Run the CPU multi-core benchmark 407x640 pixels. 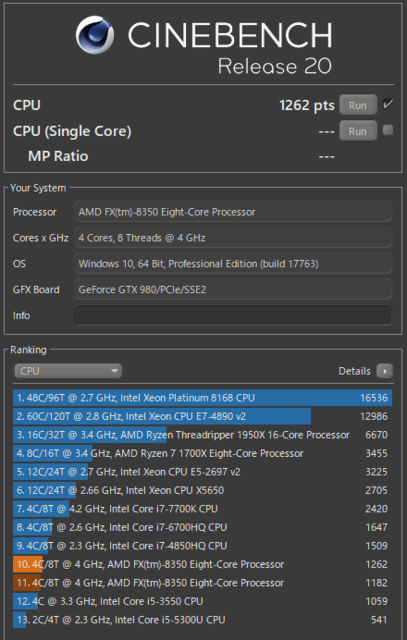click(358, 105)
